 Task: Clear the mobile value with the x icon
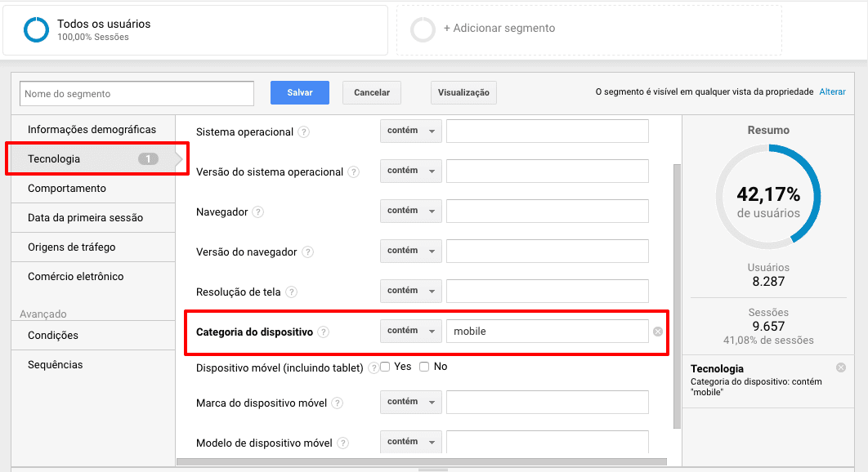tap(656, 331)
